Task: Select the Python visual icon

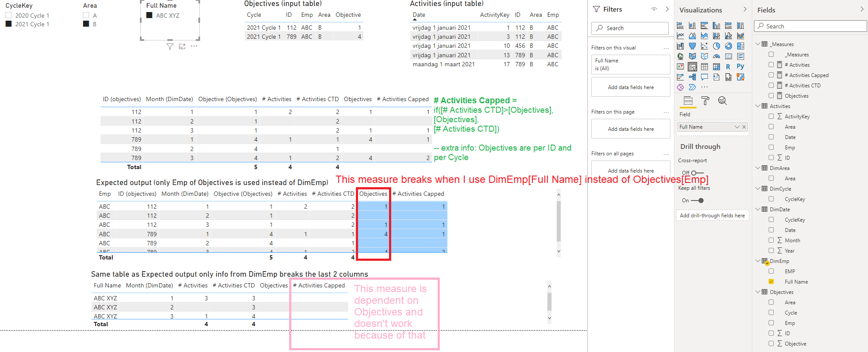Action: [x=741, y=67]
